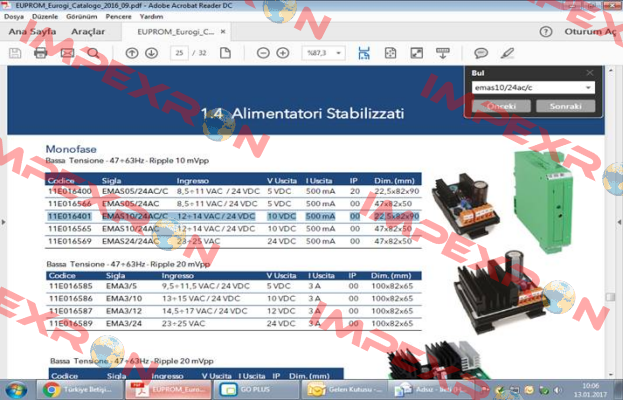Go to previous page arrow

[x=132, y=53]
